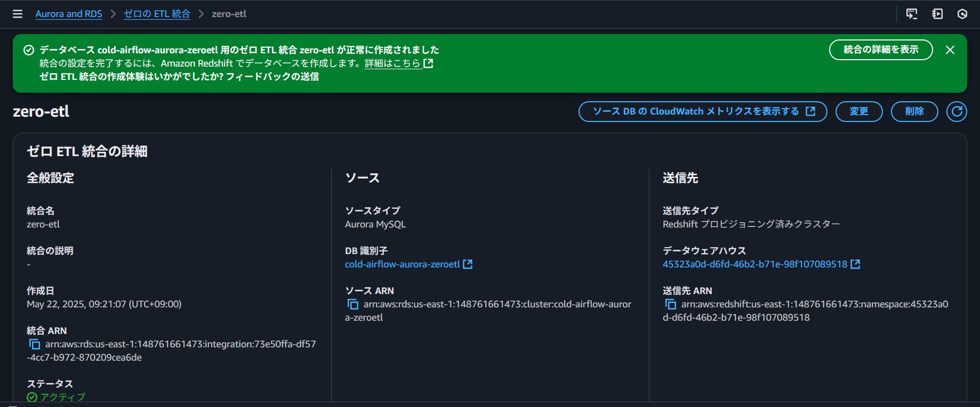Viewport: 980px width, 407px height.
Task: Open the CloudShell icon in header
Action: pos(912,14)
